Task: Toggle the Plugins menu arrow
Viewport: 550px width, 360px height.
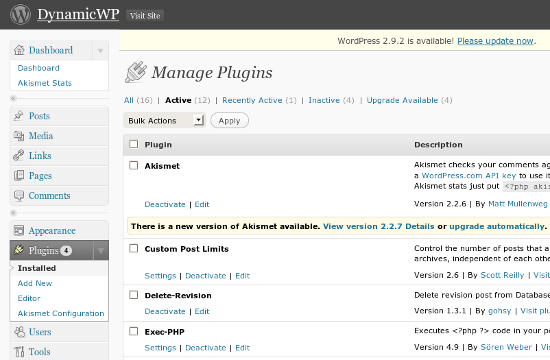Action: pyautogui.click(x=101, y=251)
